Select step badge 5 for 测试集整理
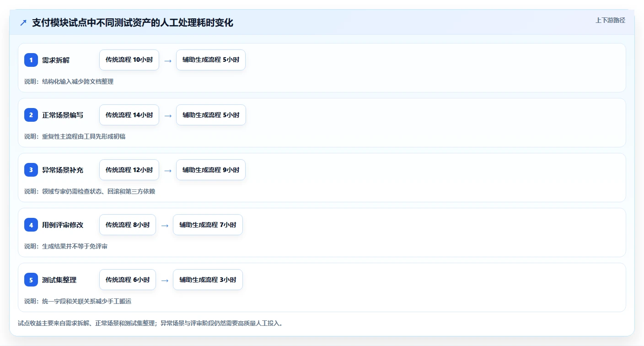The image size is (644, 346). pyautogui.click(x=31, y=280)
